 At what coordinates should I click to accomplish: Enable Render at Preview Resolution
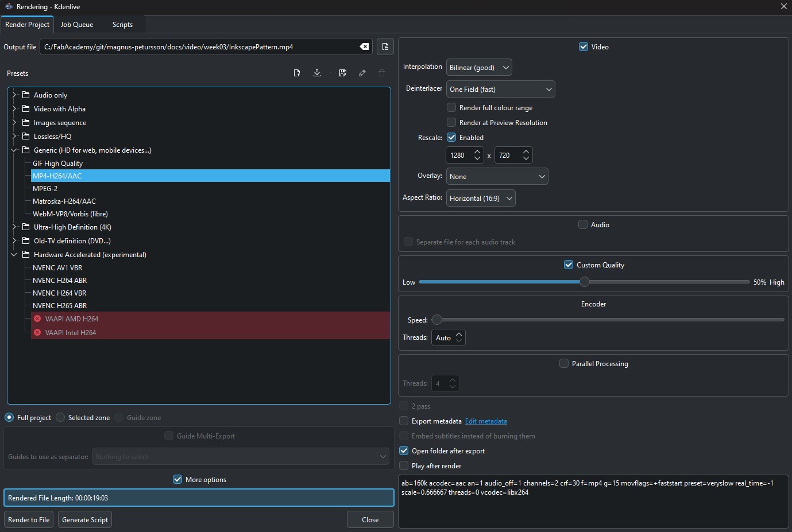pyautogui.click(x=451, y=122)
